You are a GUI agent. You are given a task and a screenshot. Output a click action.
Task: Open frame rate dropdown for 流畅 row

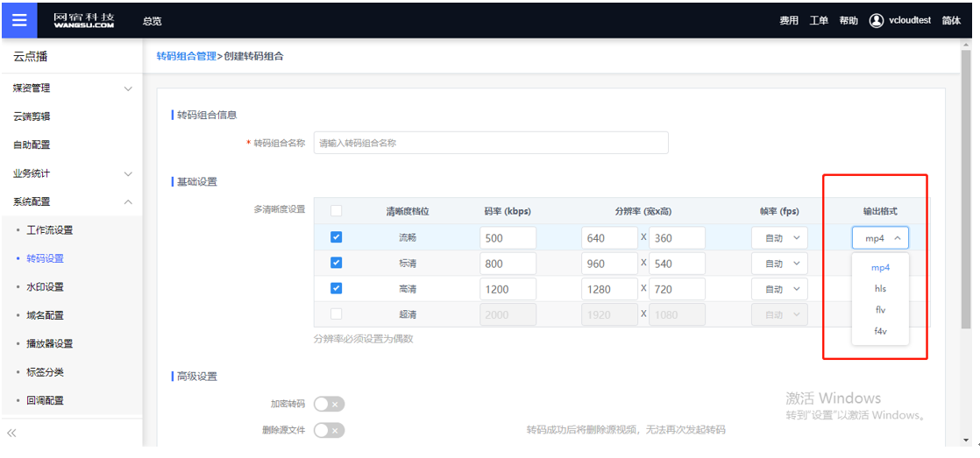pos(779,237)
